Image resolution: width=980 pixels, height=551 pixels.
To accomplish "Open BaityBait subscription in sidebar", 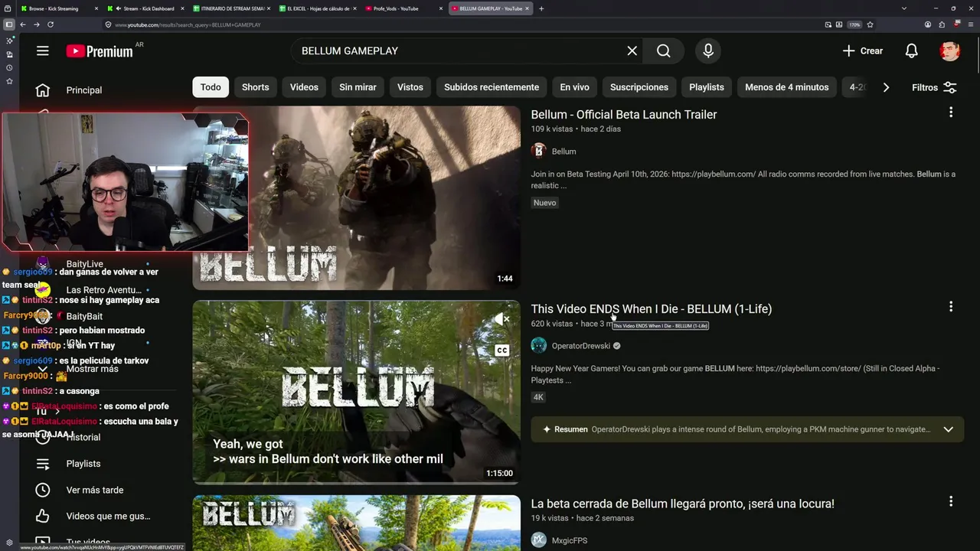I will (84, 316).
